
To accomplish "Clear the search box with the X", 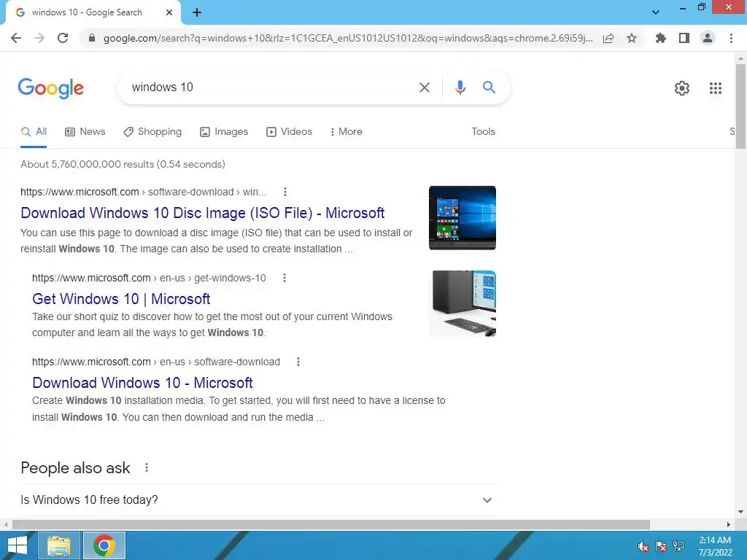I will [424, 87].
